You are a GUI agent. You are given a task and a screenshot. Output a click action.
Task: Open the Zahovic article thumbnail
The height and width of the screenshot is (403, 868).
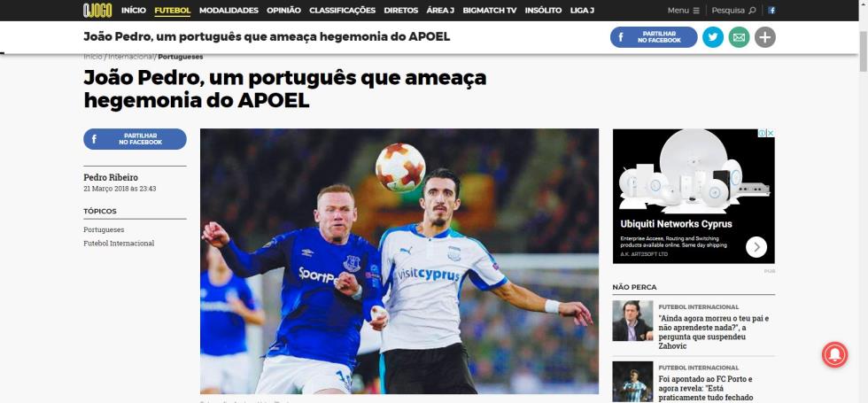(x=632, y=321)
